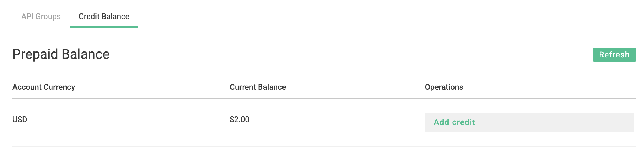Click the Current Balance column header

pyautogui.click(x=258, y=87)
